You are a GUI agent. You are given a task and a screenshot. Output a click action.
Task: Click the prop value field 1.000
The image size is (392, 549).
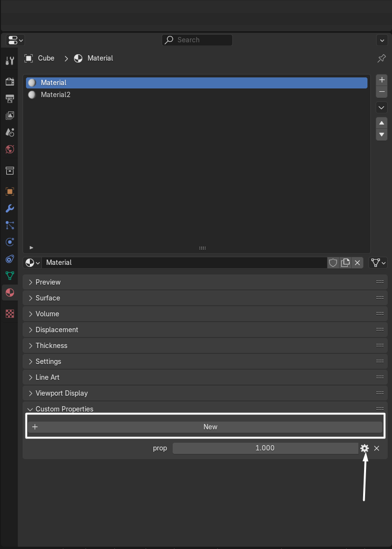(265, 448)
